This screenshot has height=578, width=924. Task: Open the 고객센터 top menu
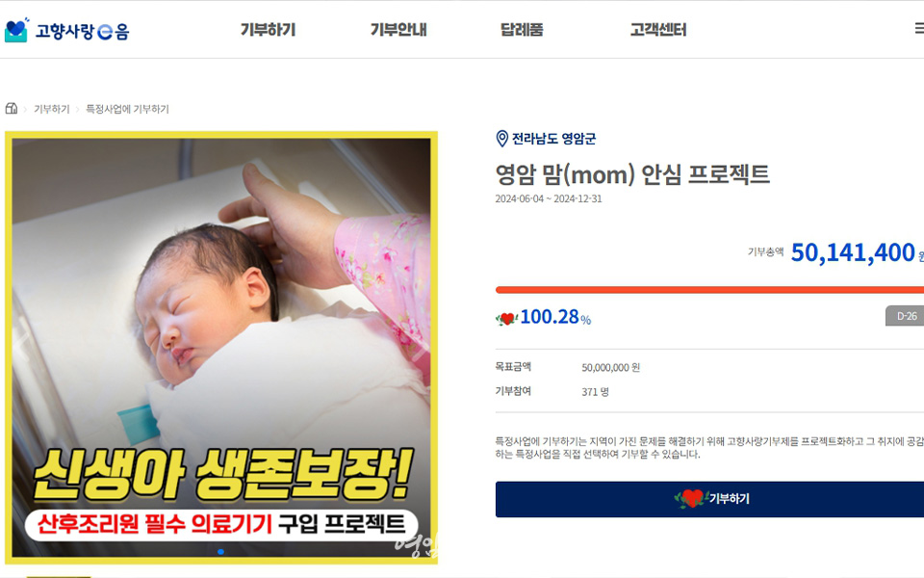coord(658,30)
